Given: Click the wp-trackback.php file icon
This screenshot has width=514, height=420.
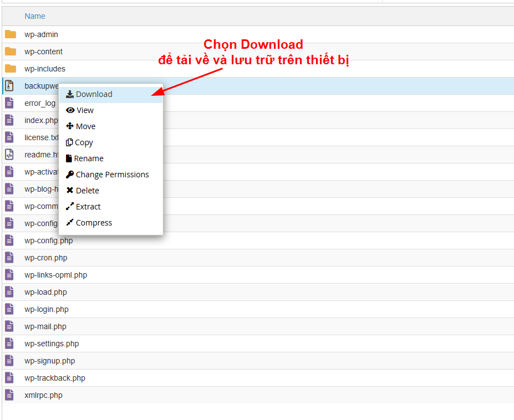Looking at the screenshot, I should pyautogui.click(x=9, y=378).
